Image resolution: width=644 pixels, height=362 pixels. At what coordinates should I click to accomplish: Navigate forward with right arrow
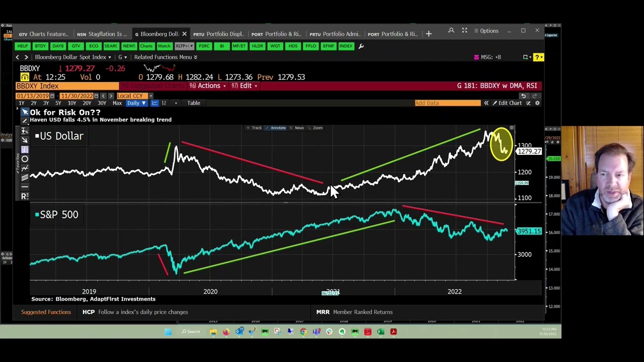(26, 57)
